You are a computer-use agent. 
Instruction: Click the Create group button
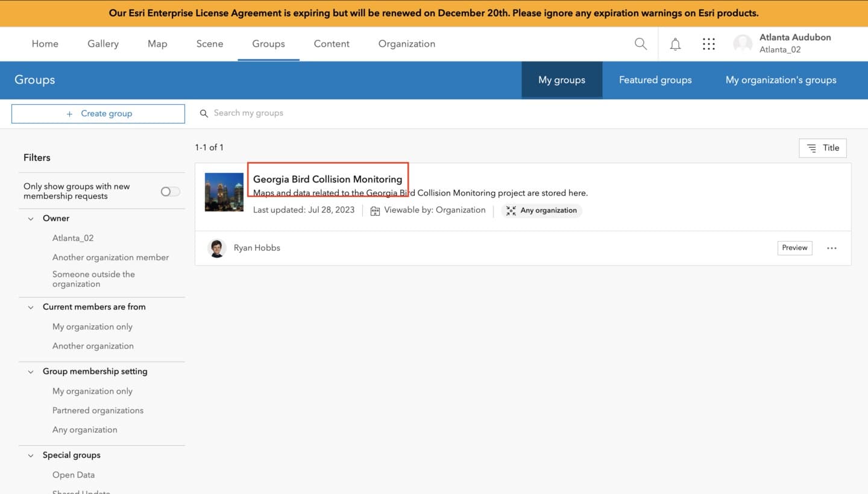(98, 114)
